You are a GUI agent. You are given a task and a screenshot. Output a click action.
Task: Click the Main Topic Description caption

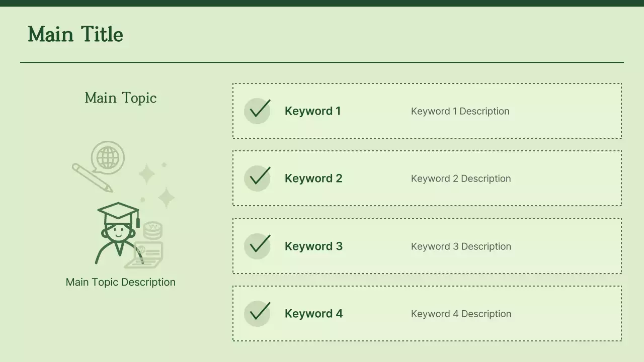click(121, 282)
